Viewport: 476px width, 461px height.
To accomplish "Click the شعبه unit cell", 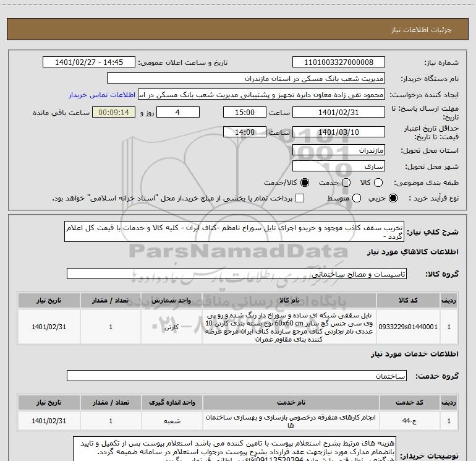I will tap(172, 421).
